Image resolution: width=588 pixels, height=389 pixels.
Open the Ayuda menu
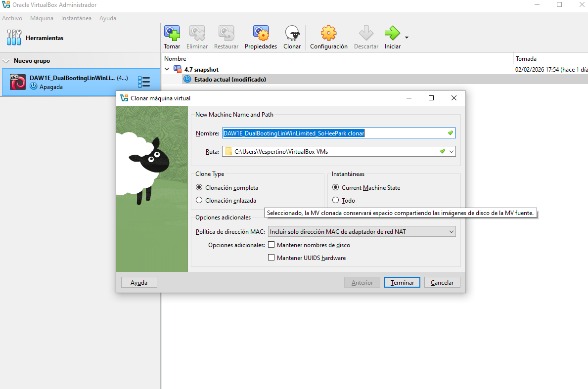pos(108,18)
